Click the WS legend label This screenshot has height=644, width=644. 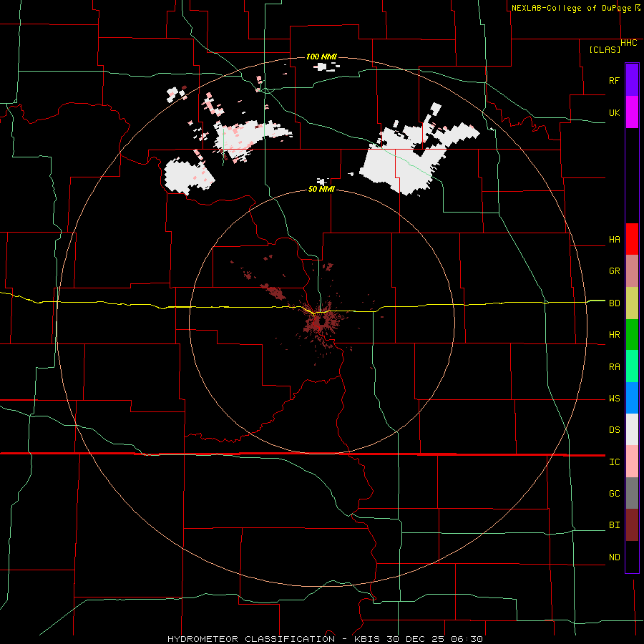pyautogui.click(x=614, y=399)
